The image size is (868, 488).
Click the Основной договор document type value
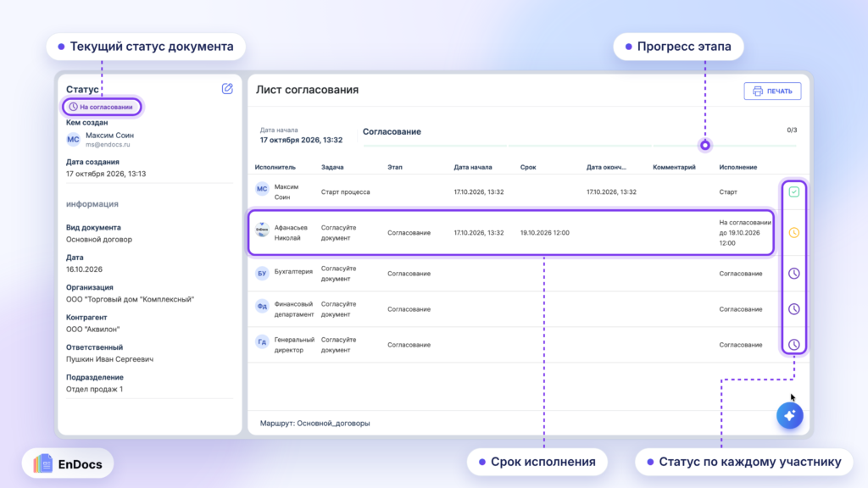[x=99, y=240]
